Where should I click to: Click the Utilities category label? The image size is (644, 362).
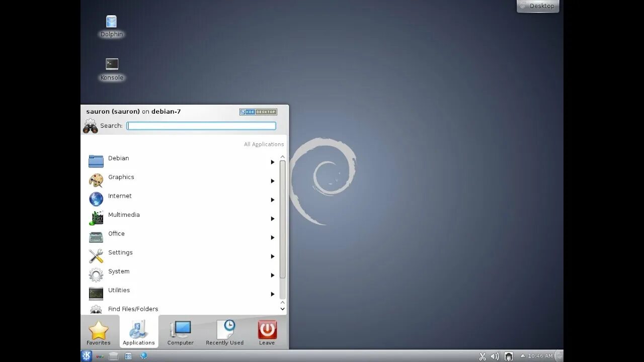coord(119,290)
